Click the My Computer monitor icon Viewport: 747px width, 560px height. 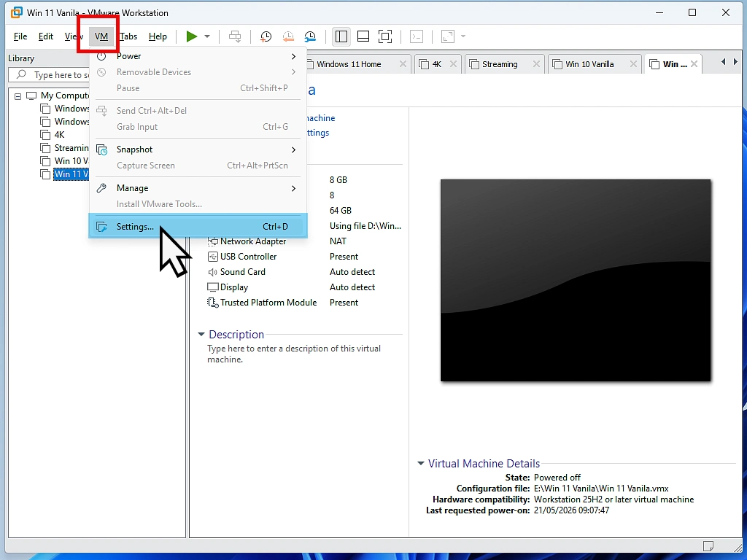pos(31,96)
